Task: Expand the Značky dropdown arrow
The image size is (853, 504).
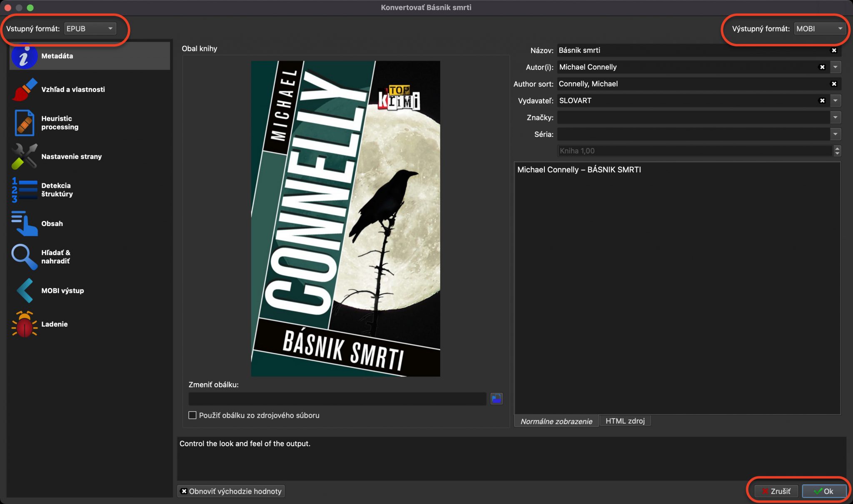Action: point(835,117)
